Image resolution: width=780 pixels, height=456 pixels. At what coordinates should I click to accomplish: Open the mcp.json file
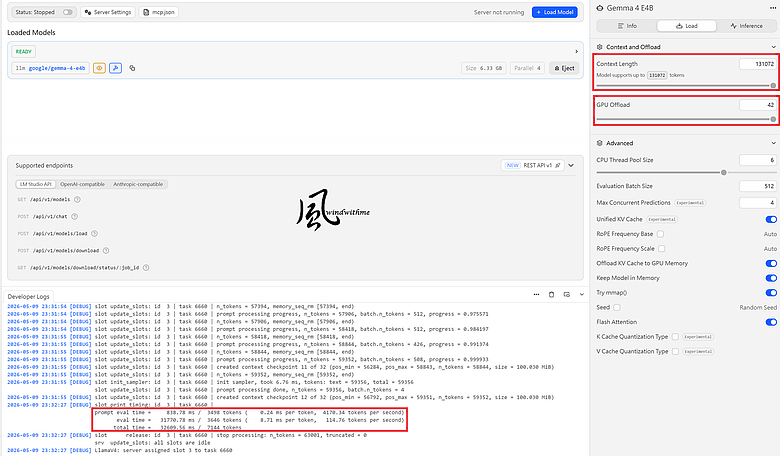pyautogui.click(x=159, y=12)
